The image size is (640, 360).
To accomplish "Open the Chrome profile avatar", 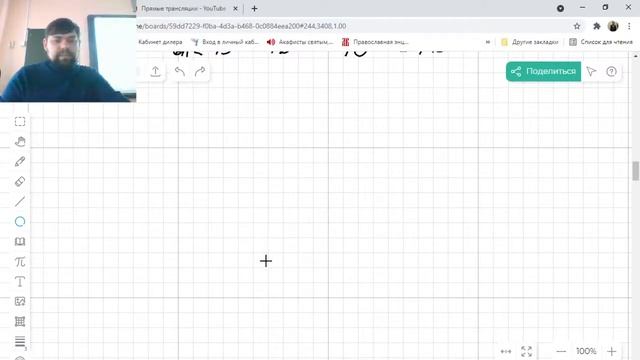I will [613, 26].
